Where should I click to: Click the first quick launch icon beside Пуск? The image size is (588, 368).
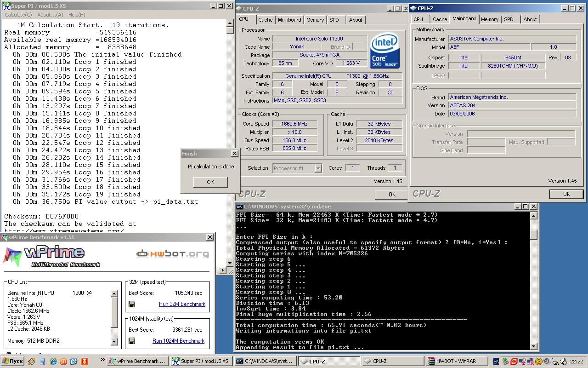click(32, 362)
